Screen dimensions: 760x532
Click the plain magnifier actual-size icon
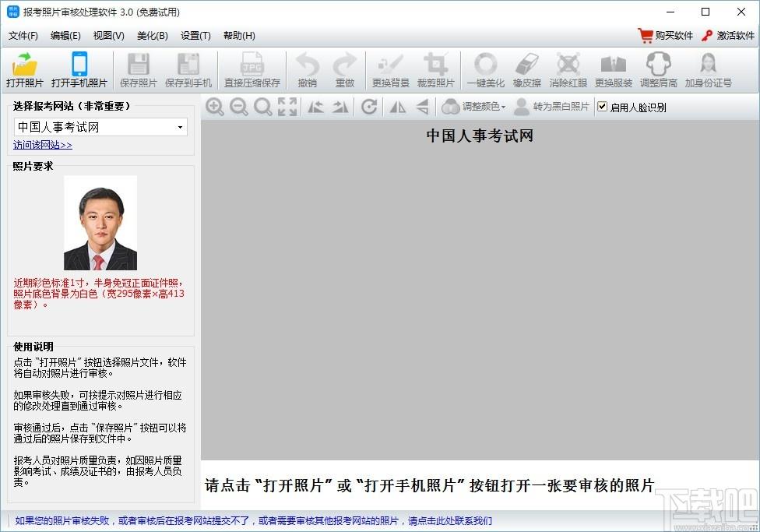[x=263, y=107]
